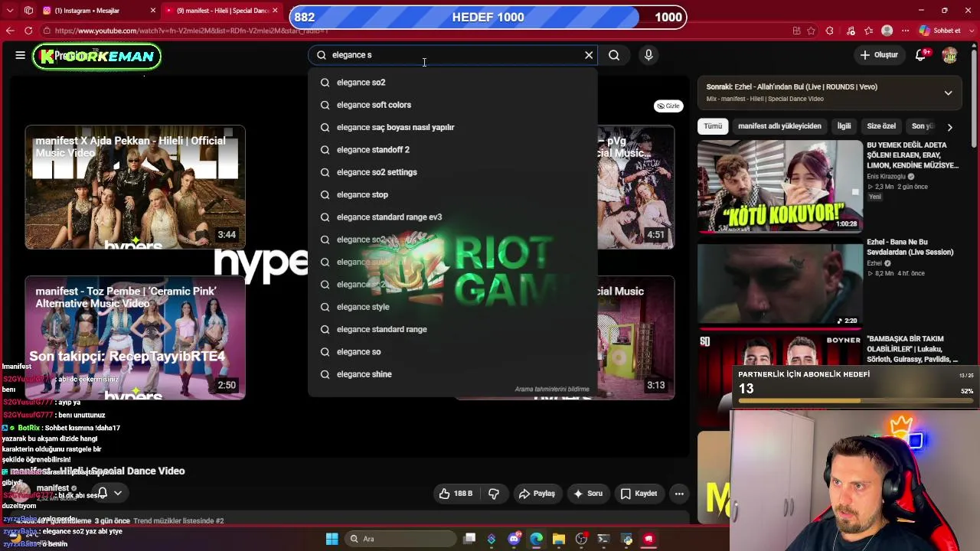The height and width of the screenshot is (551, 980).
Task: Open the Python app on the taskbar
Action: tap(626, 539)
